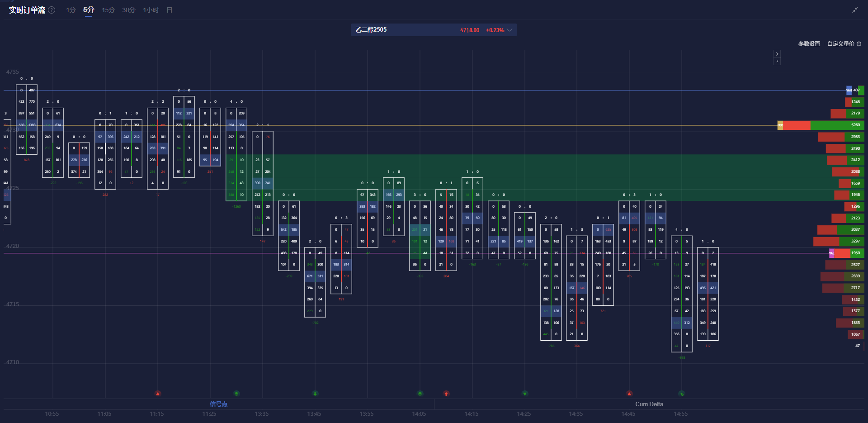Image resolution: width=868 pixels, height=423 pixels.
Task: Click the help icon beside 实时订单流
Action: pos(52,10)
